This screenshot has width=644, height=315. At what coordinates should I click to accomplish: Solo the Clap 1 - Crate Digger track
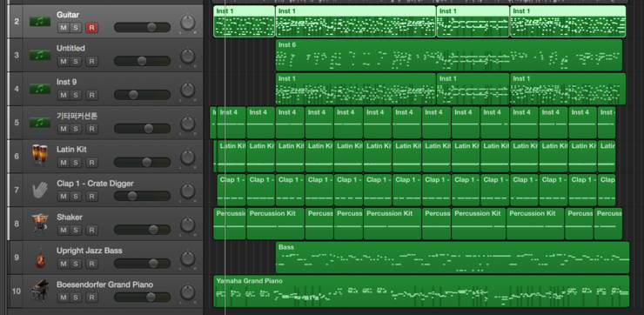click(75, 197)
